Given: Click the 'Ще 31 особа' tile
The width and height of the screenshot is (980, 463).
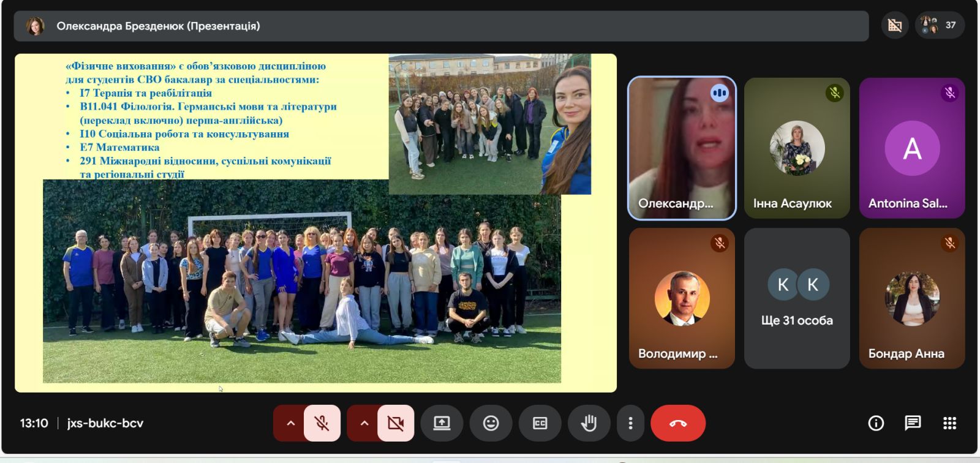Looking at the screenshot, I should pyautogui.click(x=797, y=299).
